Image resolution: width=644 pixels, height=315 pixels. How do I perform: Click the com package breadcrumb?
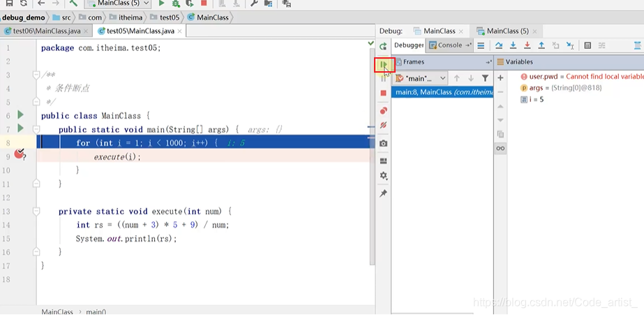(x=90, y=17)
